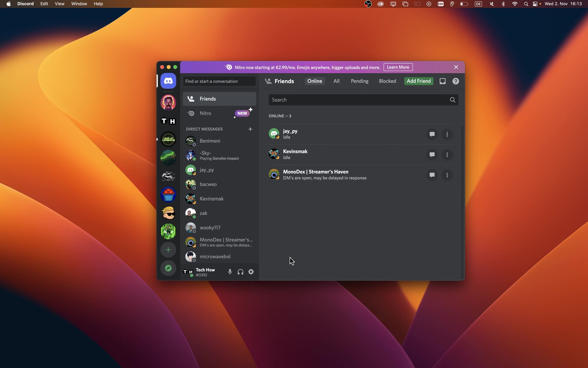This screenshot has width=588, height=368.
Task: Open the Apple menu
Action: tap(8, 4)
